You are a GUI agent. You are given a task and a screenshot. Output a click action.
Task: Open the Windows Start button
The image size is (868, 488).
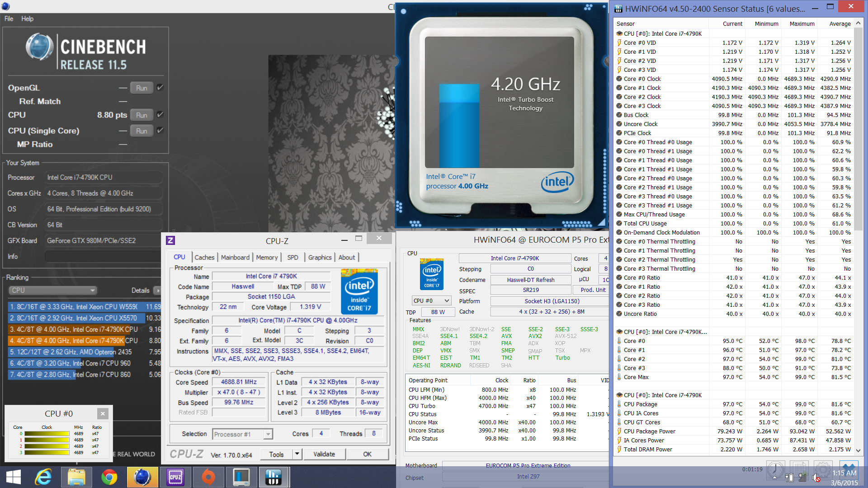coord(14,477)
